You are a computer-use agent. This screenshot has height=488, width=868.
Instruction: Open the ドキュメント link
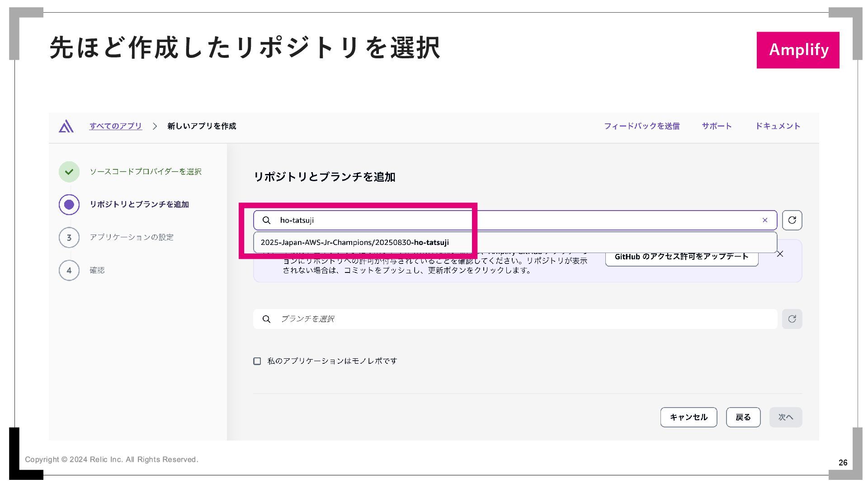pyautogui.click(x=778, y=126)
